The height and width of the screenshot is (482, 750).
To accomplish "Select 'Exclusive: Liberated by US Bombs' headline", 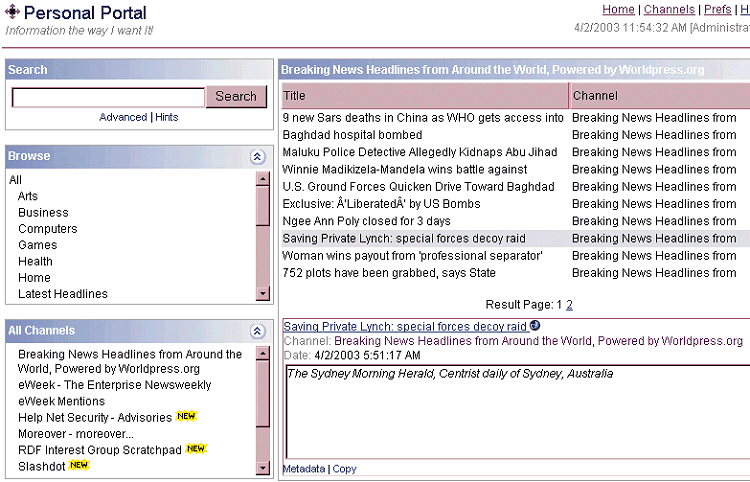I will point(381,204).
